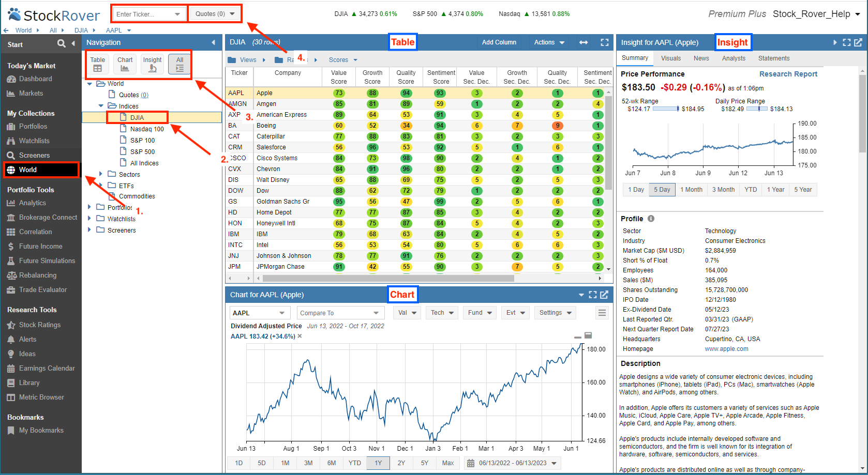This screenshot has width=868, height=475.
Task: Select the Summary tab in Insight
Action: point(635,58)
